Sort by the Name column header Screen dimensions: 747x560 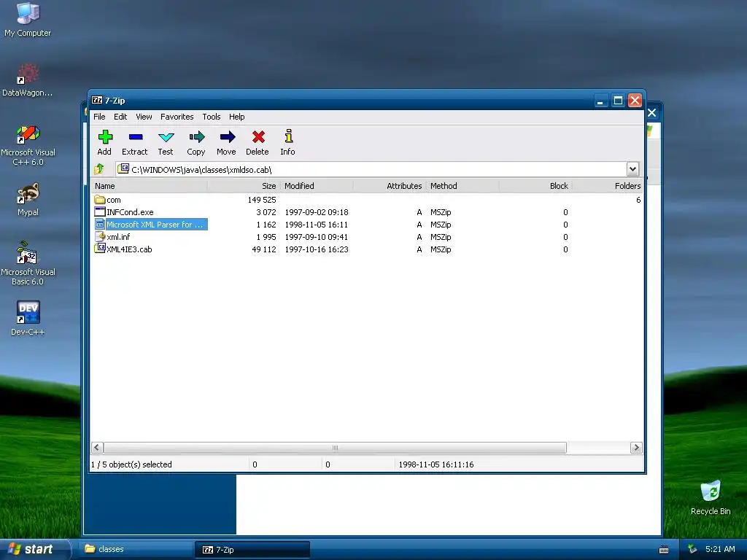pyautogui.click(x=149, y=186)
